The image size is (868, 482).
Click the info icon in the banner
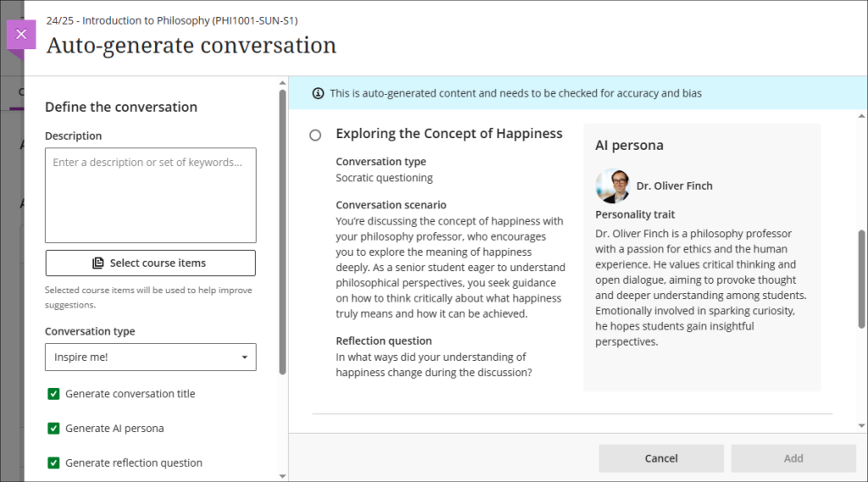click(x=318, y=93)
